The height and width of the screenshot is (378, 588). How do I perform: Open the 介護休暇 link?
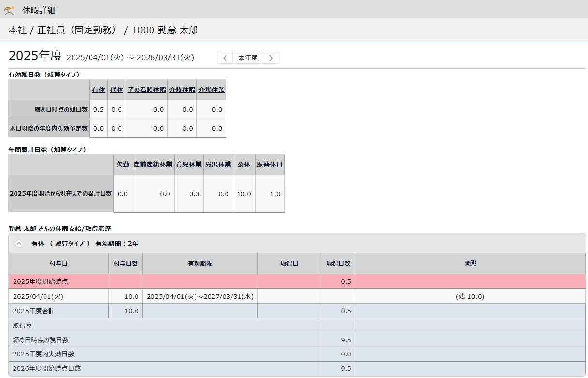[182, 90]
